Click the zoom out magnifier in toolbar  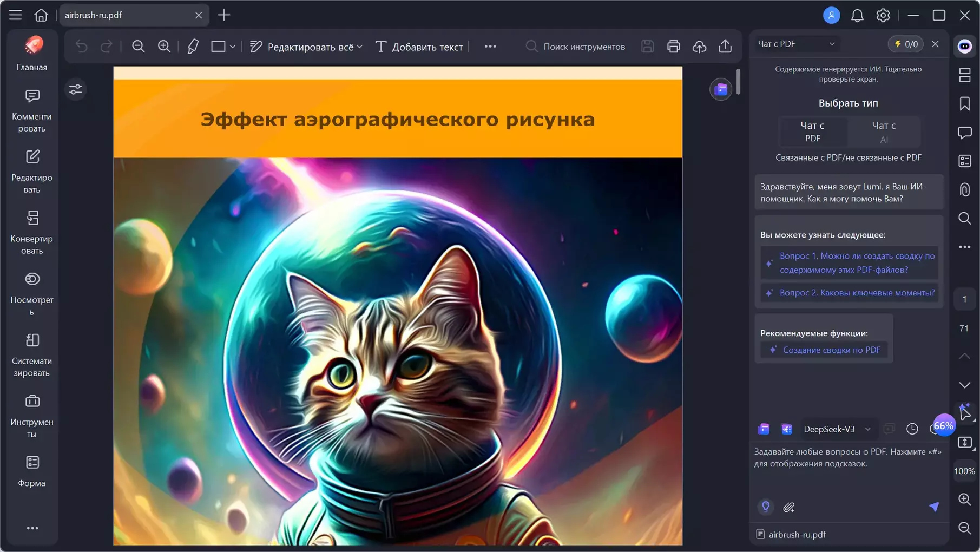pyautogui.click(x=139, y=47)
